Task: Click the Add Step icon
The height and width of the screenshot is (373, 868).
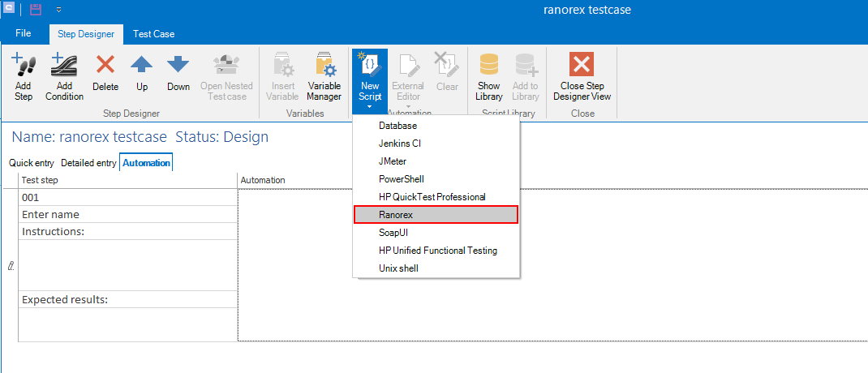Action: (24, 66)
